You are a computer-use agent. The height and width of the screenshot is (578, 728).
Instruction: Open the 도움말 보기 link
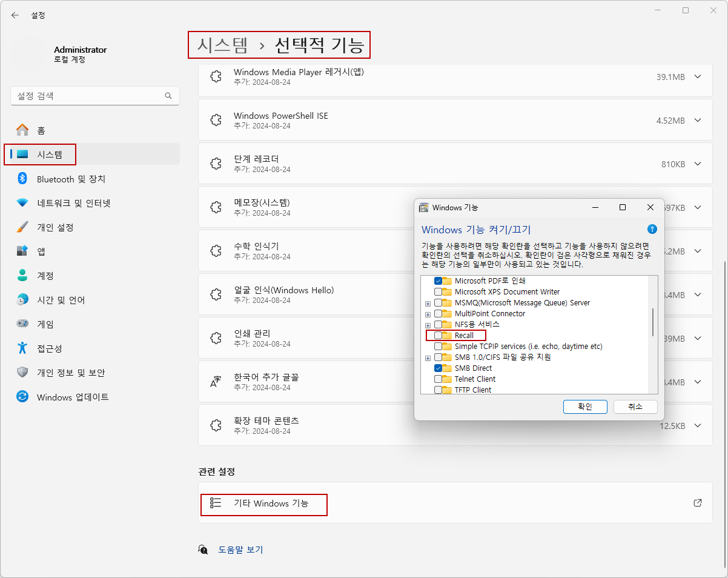click(x=240, y=550)
